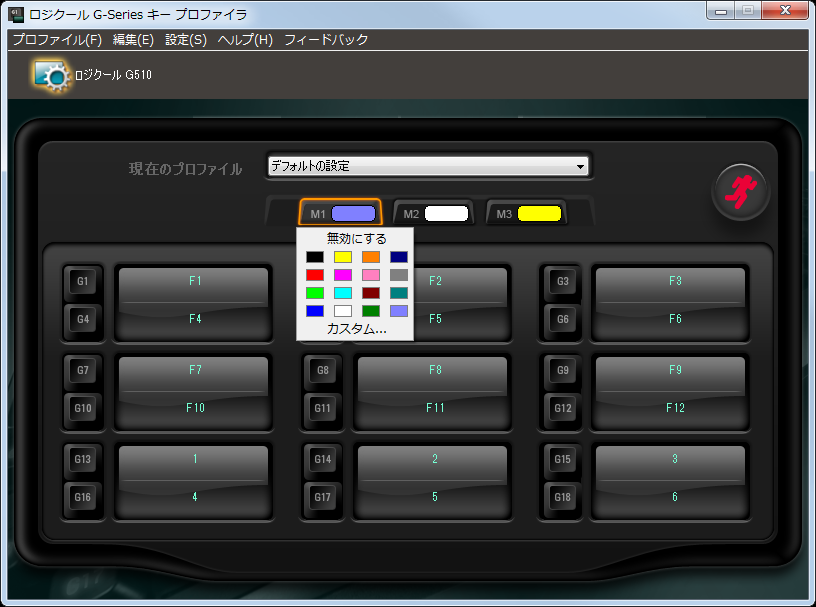Click the G17 assignment labeled 5
Screen dimensions: 816x607
[x=432, y=499]
